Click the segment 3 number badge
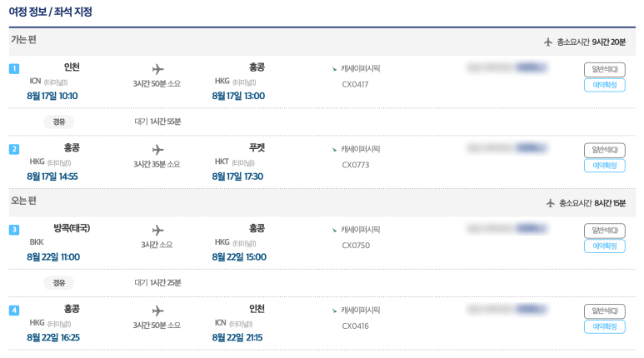This screenshot has height=358, width=644. point(14,230)
